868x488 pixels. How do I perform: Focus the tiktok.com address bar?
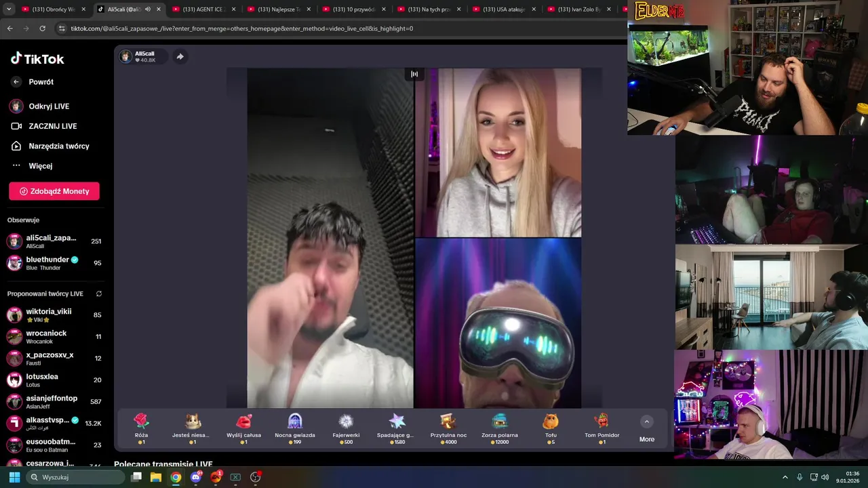(x=339, y=28)
